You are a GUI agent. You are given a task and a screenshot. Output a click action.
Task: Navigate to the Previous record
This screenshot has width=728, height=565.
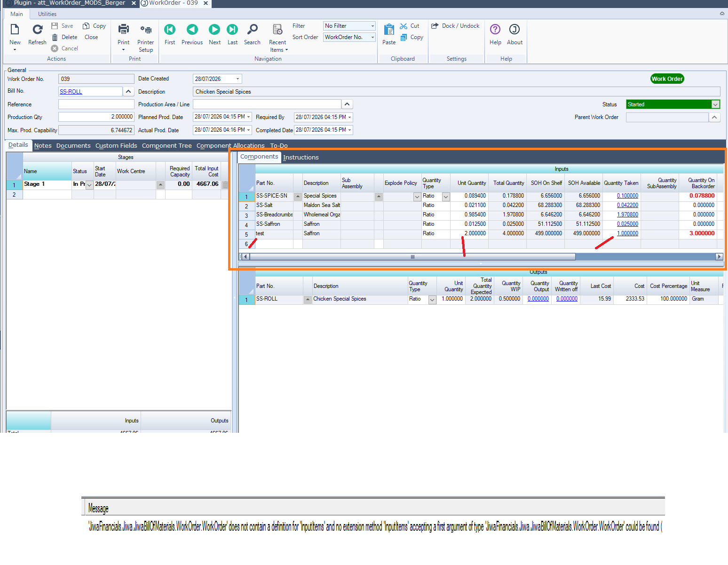(192, 30)
